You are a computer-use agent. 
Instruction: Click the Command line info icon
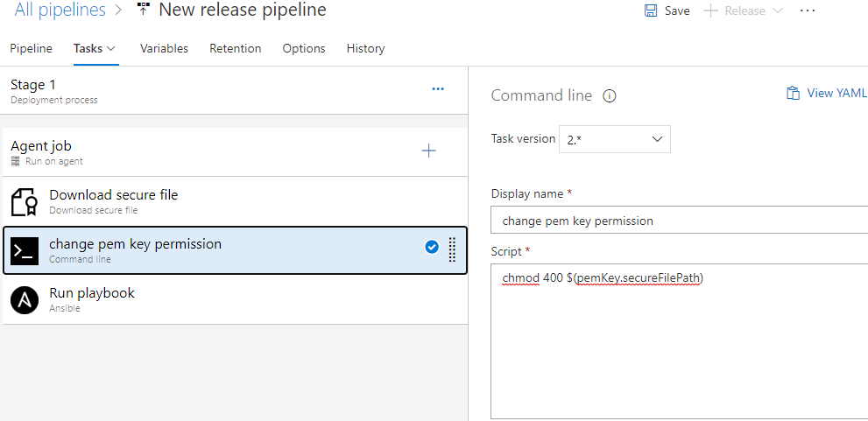click(610, 95)
